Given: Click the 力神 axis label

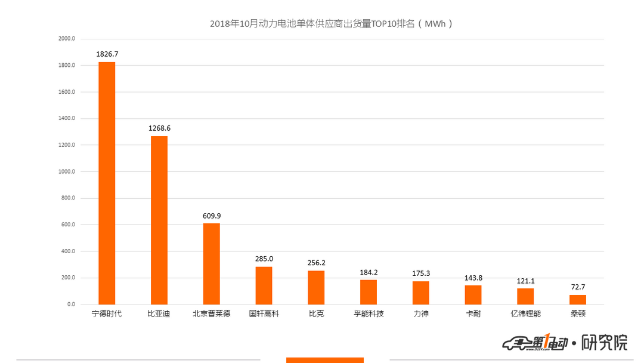Looking at the screenshot, I should 421,313.
